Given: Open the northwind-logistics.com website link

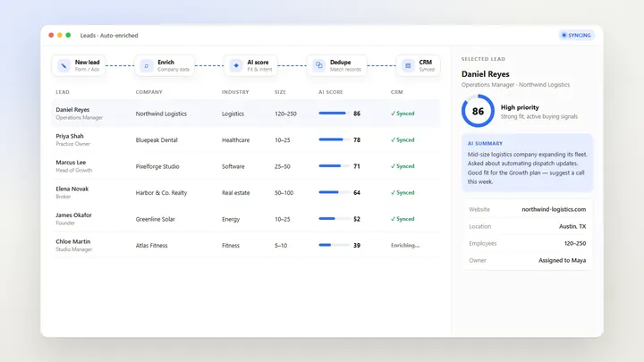Looking at the screenshot, I should [554, 209].
